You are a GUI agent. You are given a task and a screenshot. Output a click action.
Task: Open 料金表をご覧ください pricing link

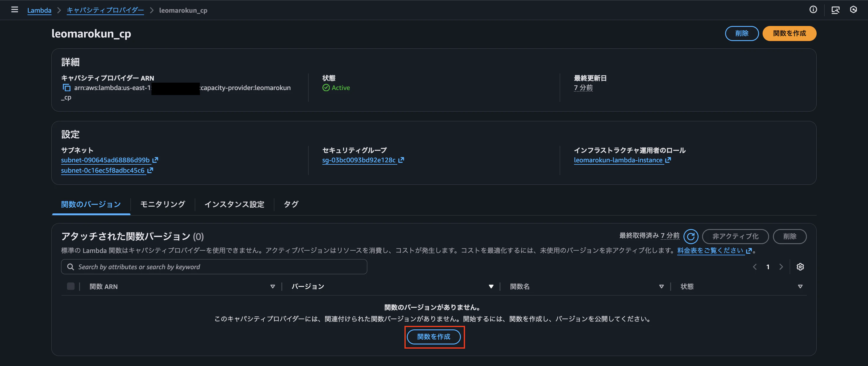coord(714,250)
